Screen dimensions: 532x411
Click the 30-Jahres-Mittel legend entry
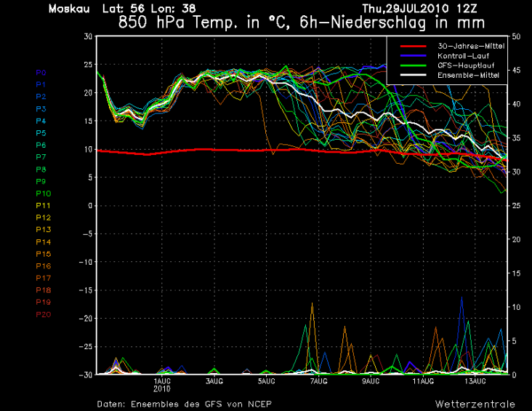click(471, 47)
